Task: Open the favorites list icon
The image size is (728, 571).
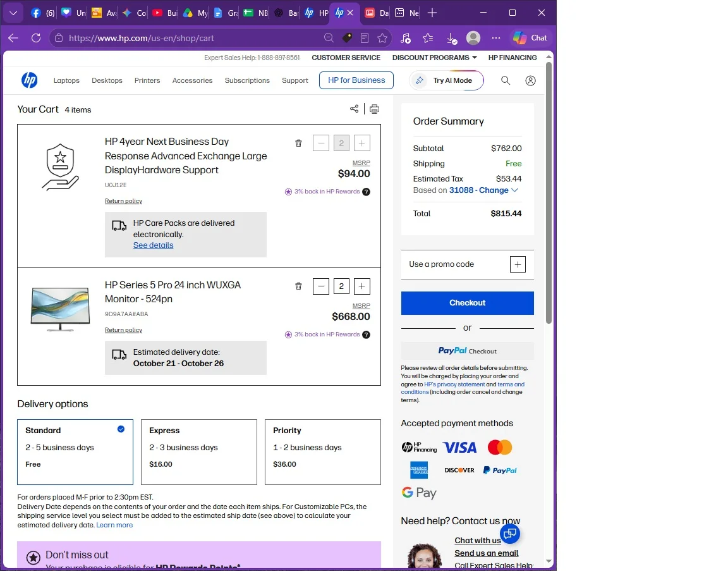Action: click(x=428, y=38)
